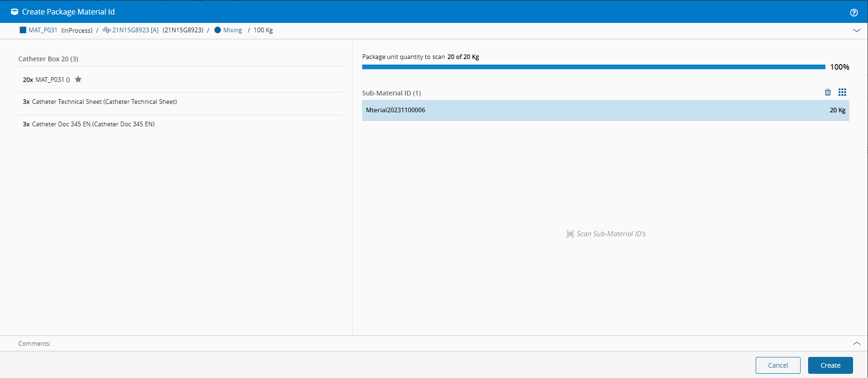Open the Mixing step link
This screenshot has height=378, width=868.
click(x=233, y=30)
